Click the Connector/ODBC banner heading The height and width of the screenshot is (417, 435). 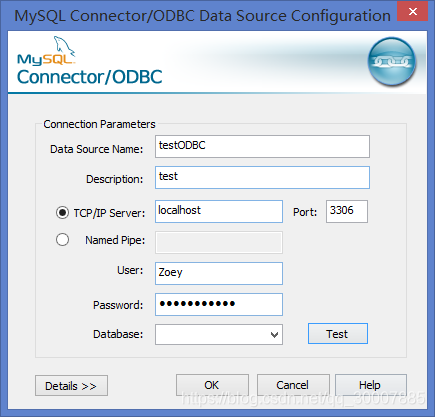point(90,77)
